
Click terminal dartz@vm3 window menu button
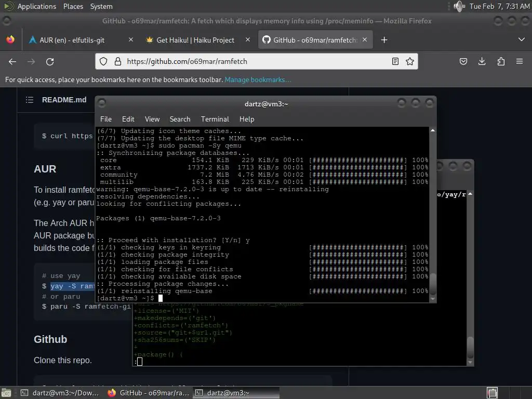102,102
